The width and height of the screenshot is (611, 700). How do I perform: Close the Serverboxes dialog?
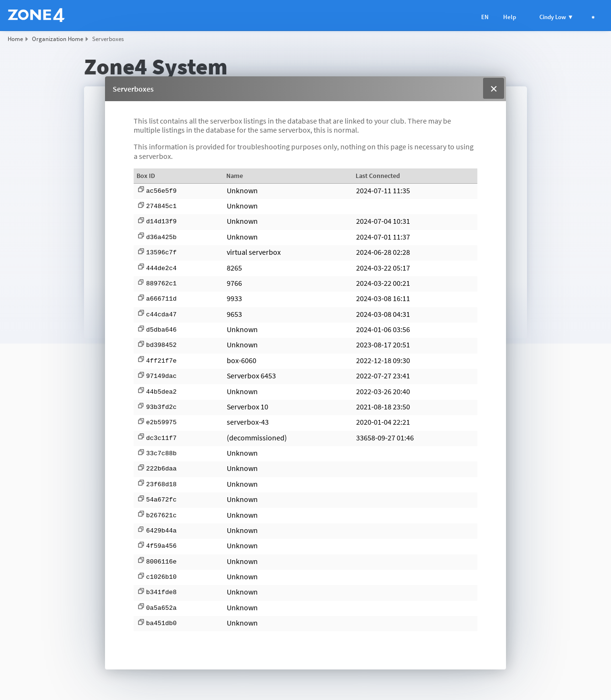coord(494,89)
